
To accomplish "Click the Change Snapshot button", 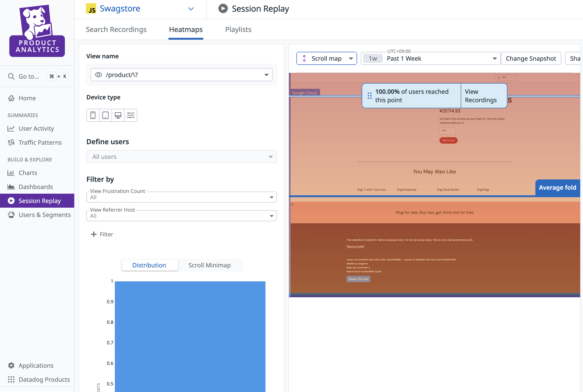I will (531, 58).
